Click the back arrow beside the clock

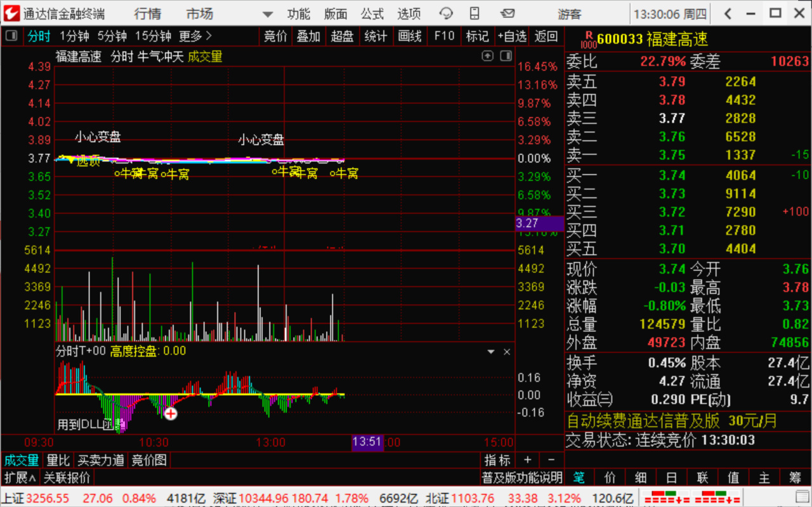[728, 13]
